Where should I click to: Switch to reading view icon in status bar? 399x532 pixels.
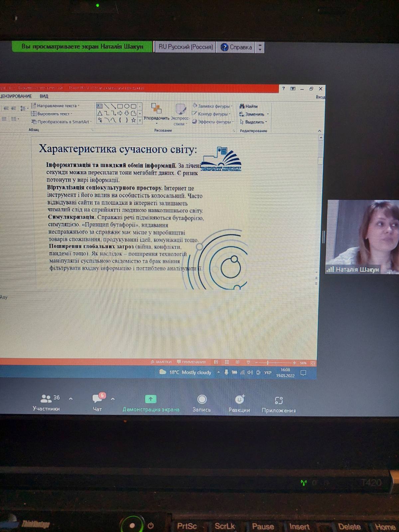[x=237, y=362]
